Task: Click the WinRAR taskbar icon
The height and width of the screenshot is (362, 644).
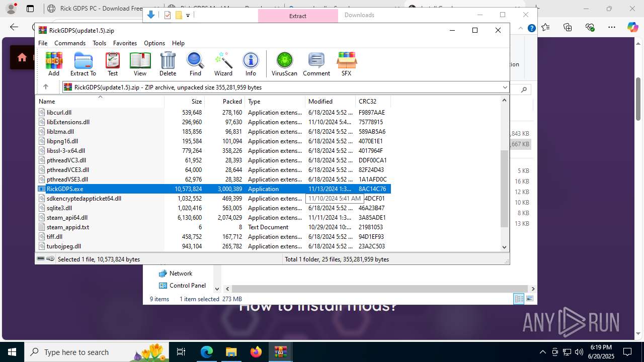Action: [x=280, y=352]
